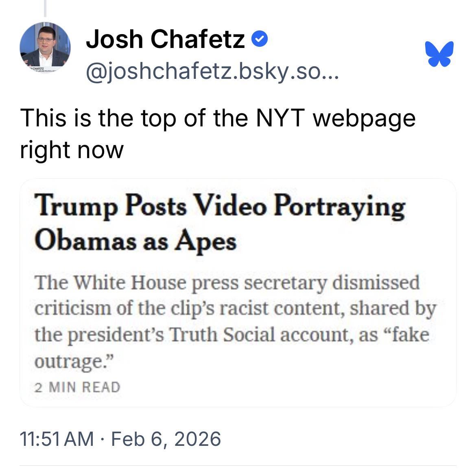Click the Josh Chafetz display name
This screenshot has height=469, width=476.
[x=165, y=39]
